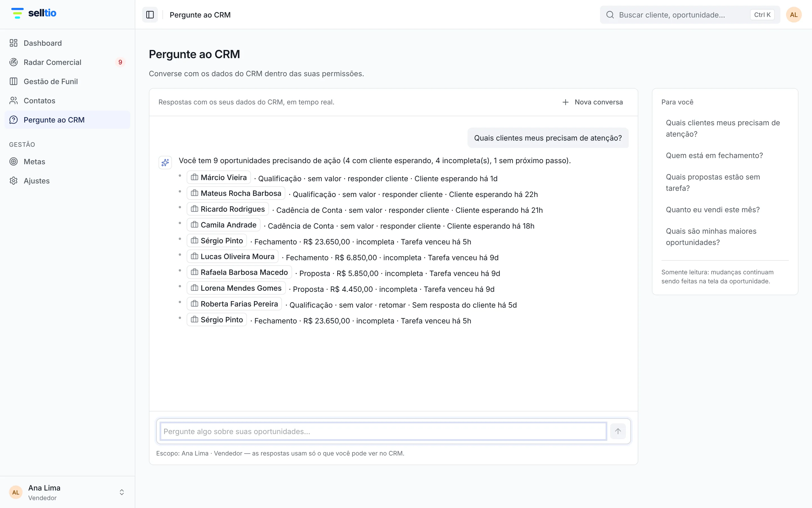
Task: Start a Nova conversa
Action: click(x=593, y=102)
